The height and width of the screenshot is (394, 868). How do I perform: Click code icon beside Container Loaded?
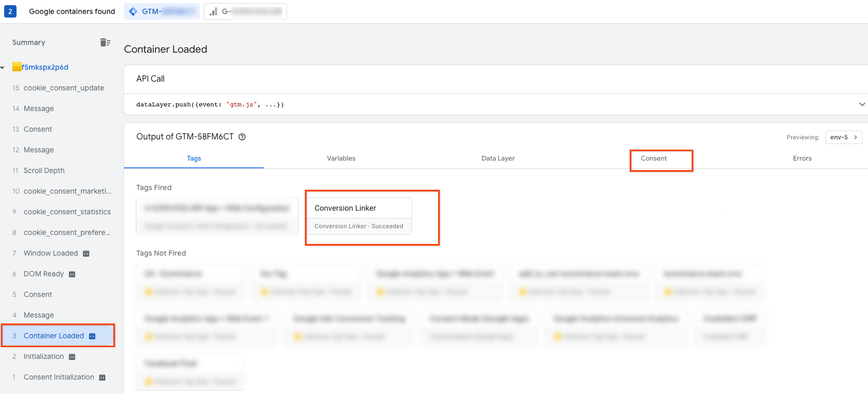[x=92, y=336]
